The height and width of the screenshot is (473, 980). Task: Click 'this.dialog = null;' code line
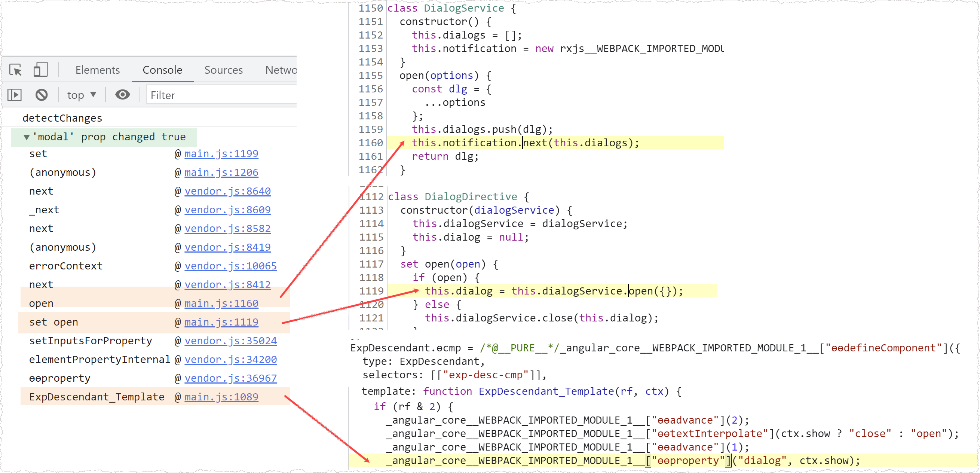pos(471,237)
